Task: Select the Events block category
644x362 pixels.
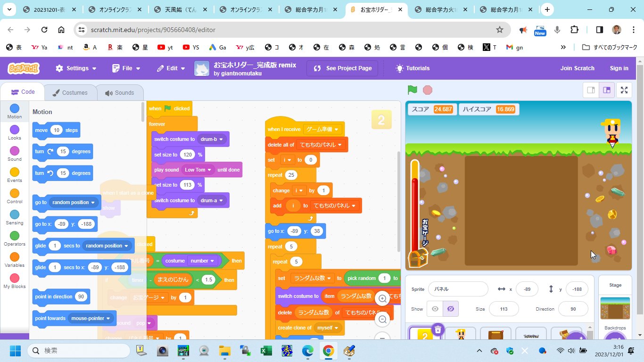Action: 15,175
